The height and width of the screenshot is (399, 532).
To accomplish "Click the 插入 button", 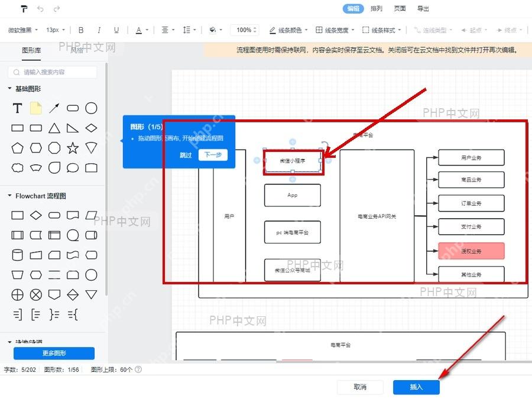I will (416, 387).
